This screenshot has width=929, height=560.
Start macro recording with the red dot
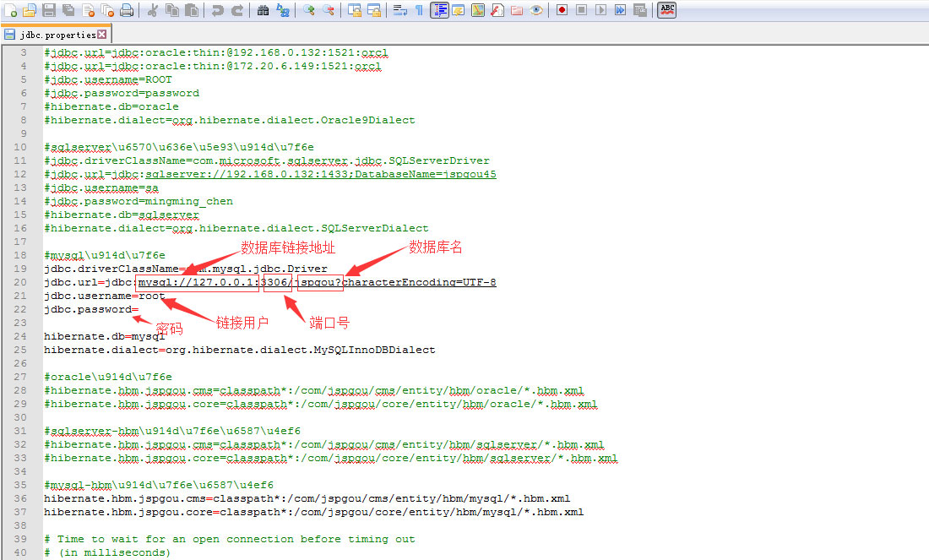point(562,10)
